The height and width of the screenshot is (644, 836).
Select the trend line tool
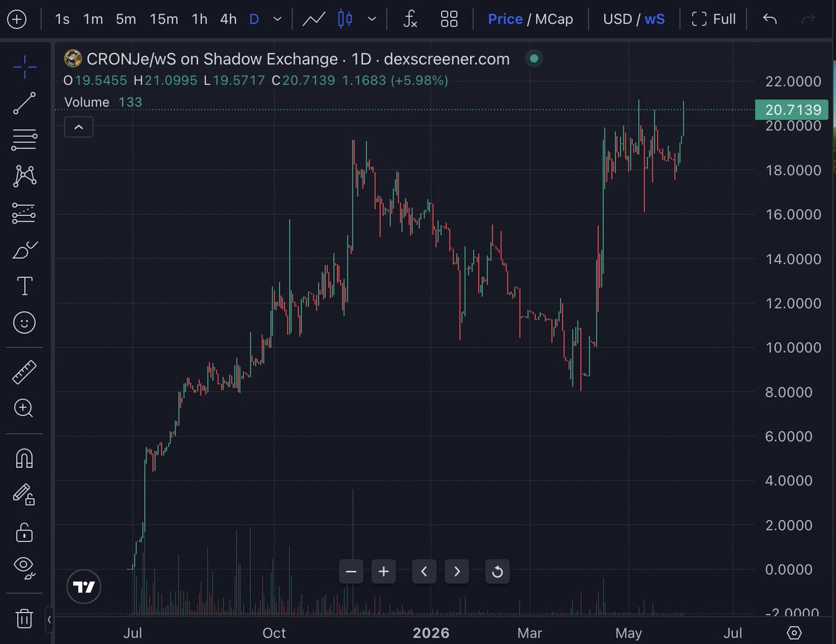click(x=24, y=103)
